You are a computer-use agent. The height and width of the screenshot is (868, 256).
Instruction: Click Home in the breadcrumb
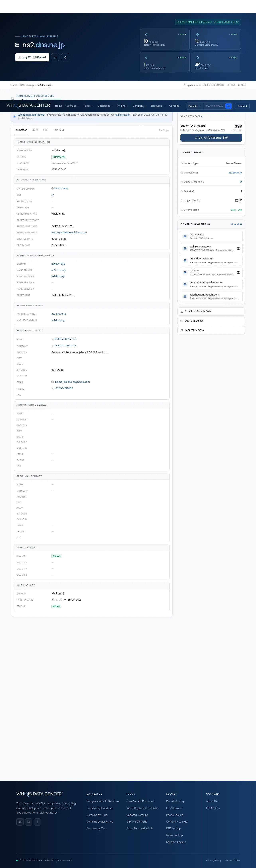(14, 85)
